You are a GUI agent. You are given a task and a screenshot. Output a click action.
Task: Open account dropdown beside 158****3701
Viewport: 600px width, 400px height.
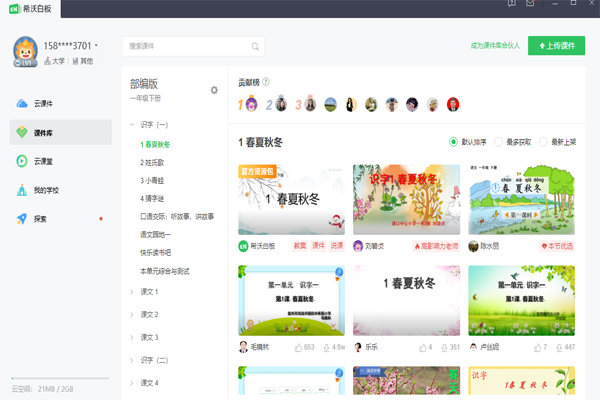tap(96, 45)
